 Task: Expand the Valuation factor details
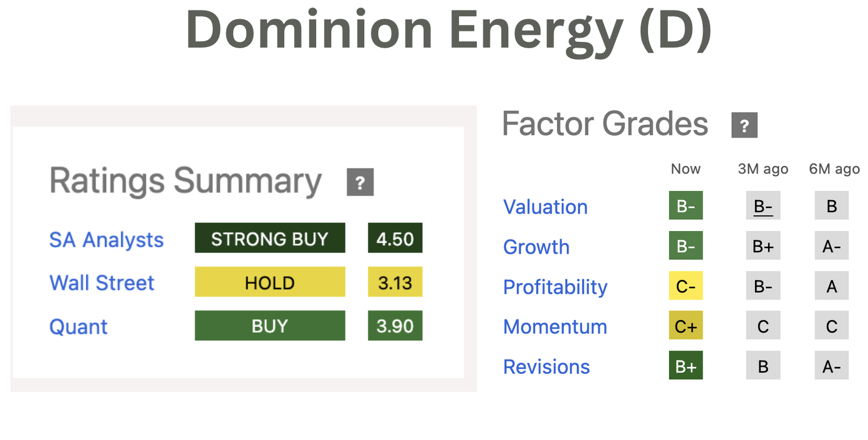click(545, 207)
